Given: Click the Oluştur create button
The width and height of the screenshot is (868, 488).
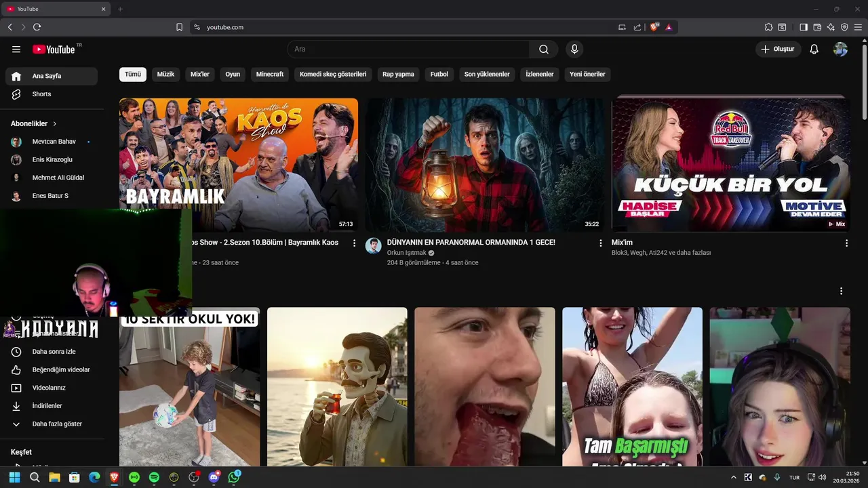Looking at the screenshot, I should tap(778, 49).
